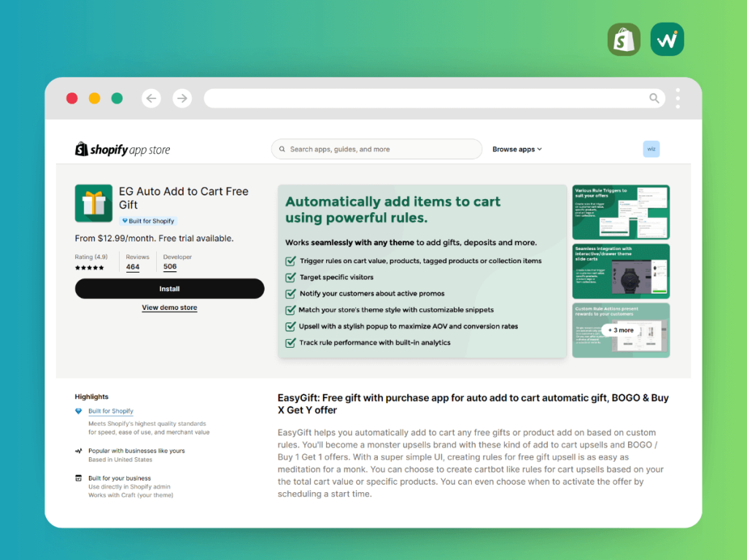This screenshot has width=747, height=560.
Task: Click the black Install button
Action: pos(169,289)
